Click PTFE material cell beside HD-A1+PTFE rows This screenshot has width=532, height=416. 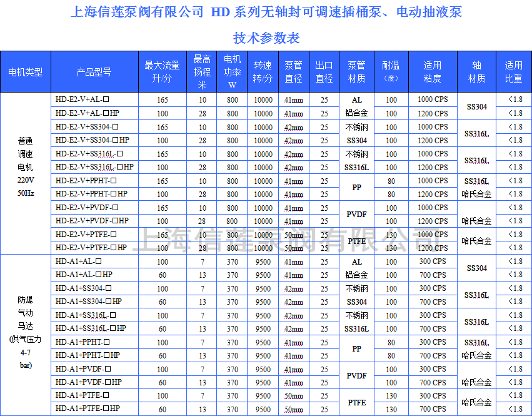(x=356, y=402)
